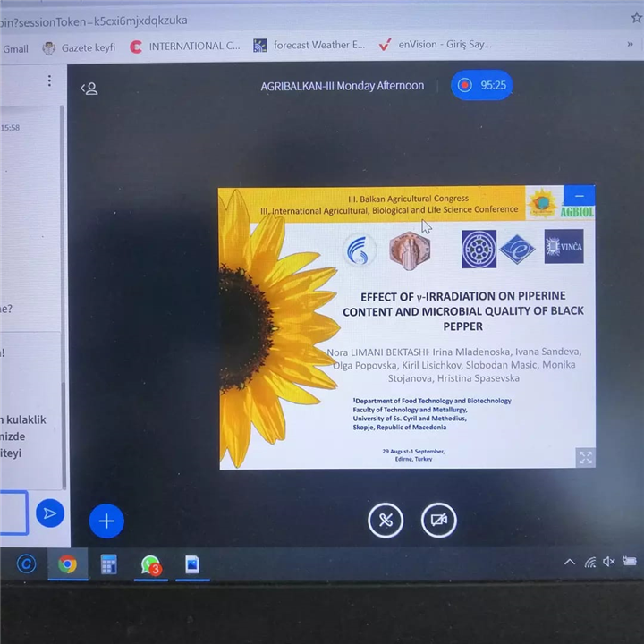Expand hidden system tray icons
This screenshot has width=644, height=644.
pyautogui.click(x=569, y=563)
